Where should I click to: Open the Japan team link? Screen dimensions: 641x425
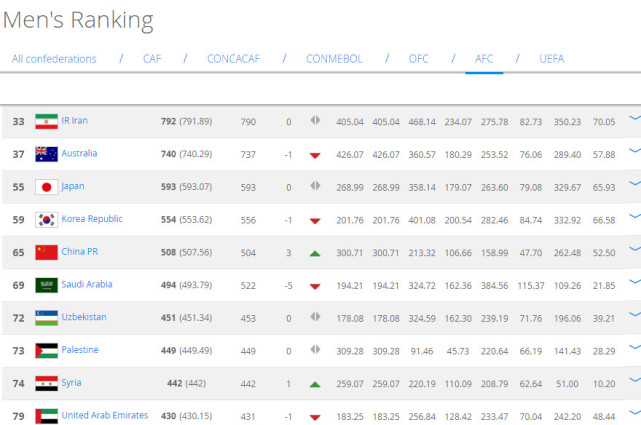[x=73, y=186]
